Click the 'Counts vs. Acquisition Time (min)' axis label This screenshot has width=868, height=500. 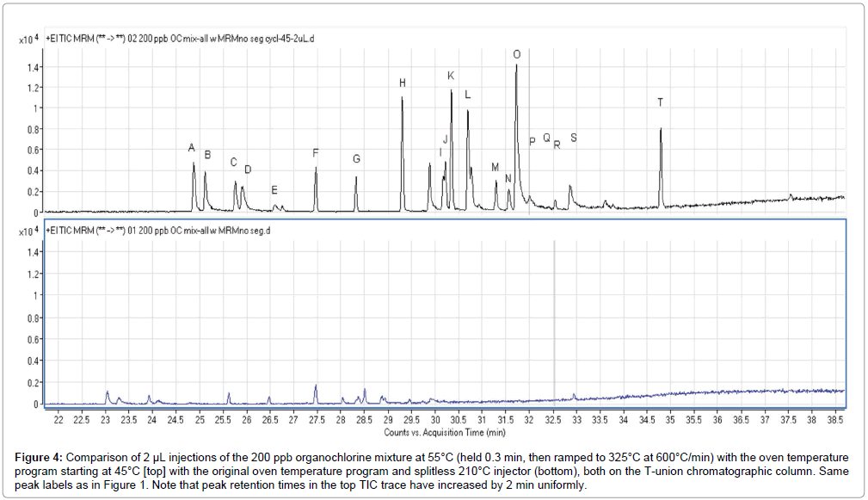445,432
